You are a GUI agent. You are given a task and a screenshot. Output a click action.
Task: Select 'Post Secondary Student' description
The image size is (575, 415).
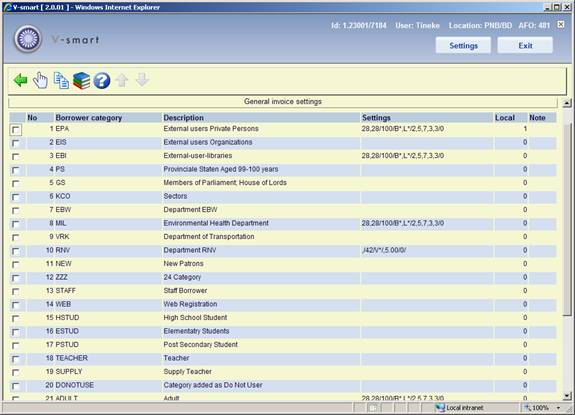coord(201,345)
